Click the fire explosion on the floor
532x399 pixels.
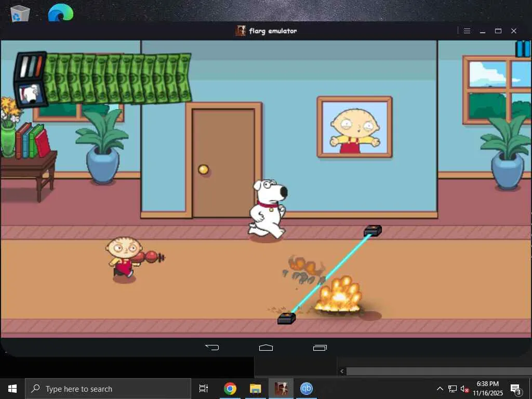tap(339, 295)
